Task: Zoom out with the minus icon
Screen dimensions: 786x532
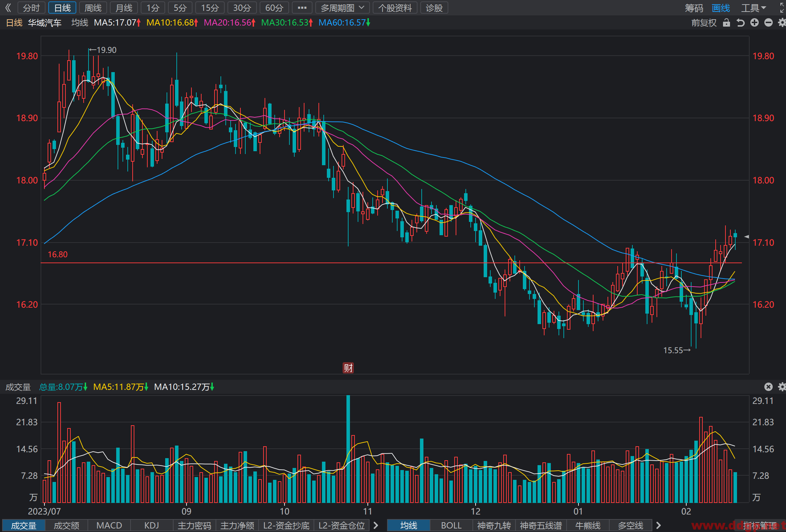Action: pos(769,23)
